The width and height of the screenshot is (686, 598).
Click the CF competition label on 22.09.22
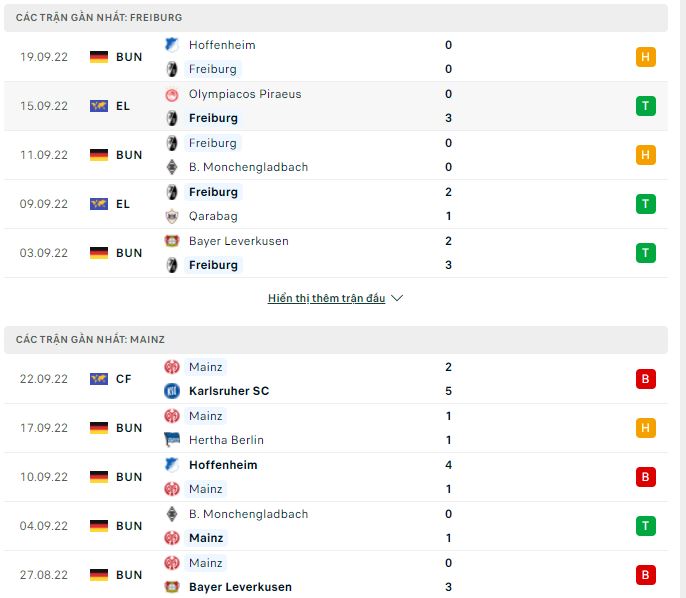[124, 379]
